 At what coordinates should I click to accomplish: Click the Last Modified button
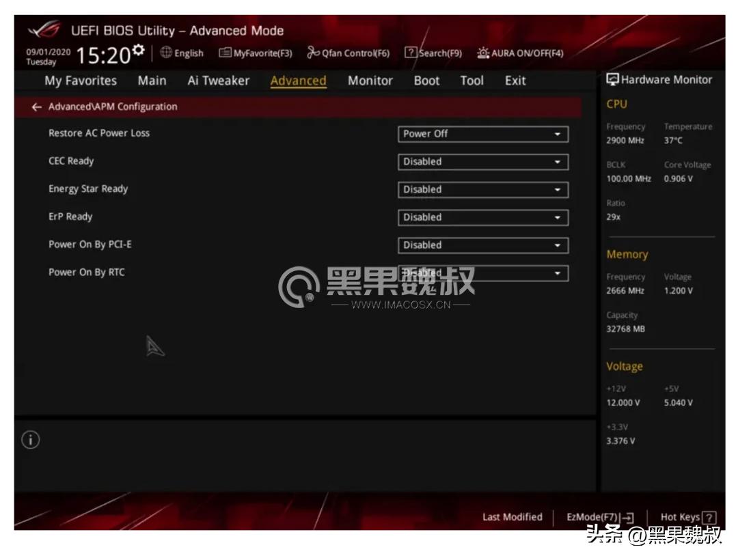click(512, 517)
